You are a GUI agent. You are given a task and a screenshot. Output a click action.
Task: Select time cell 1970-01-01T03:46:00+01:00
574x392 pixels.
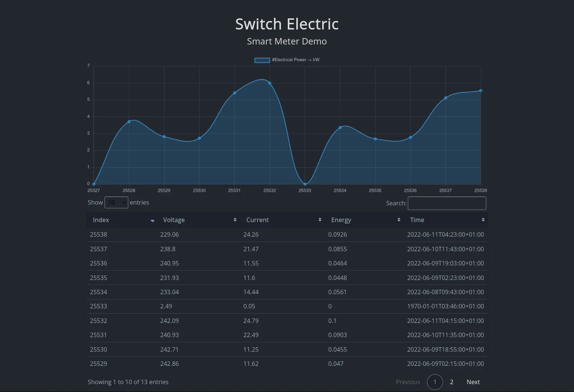click(x=445, y=306)
